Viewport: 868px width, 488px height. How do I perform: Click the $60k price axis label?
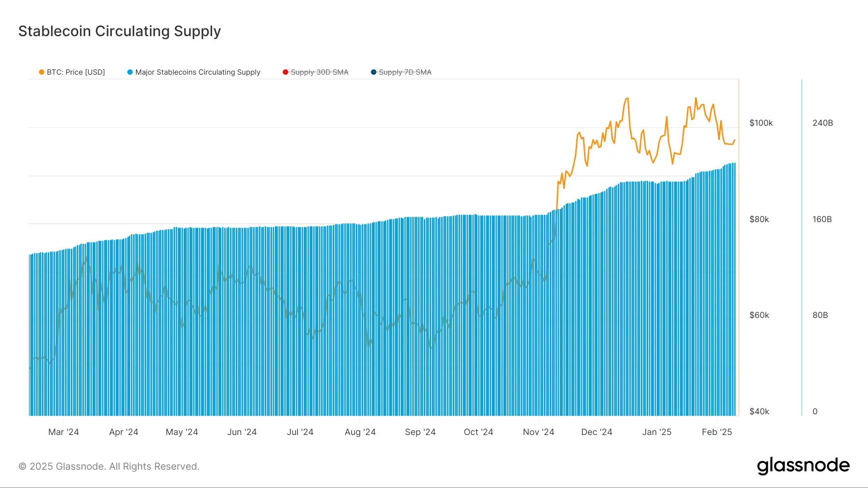click(759, 315)
